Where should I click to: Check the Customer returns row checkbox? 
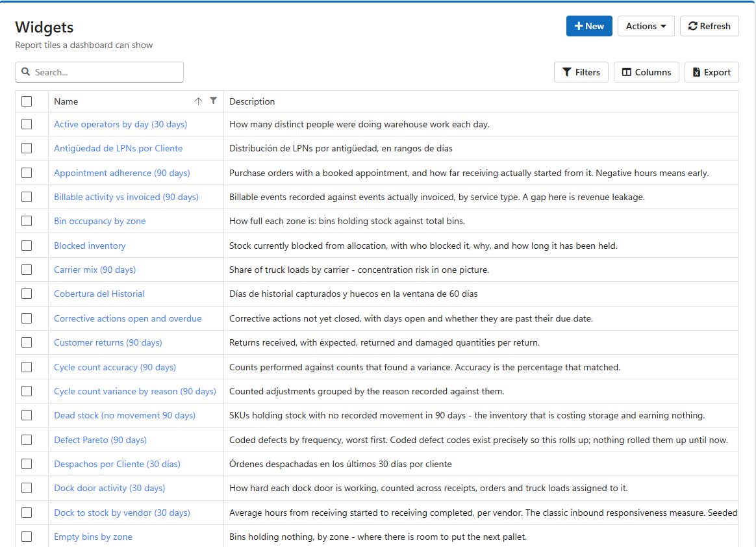[x=27, y=342]
